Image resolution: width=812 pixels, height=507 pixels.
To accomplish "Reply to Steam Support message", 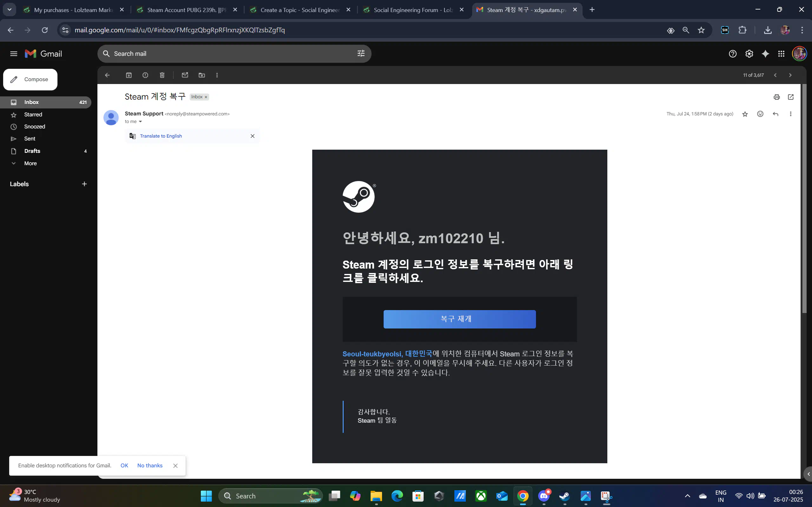I will 776,114.
